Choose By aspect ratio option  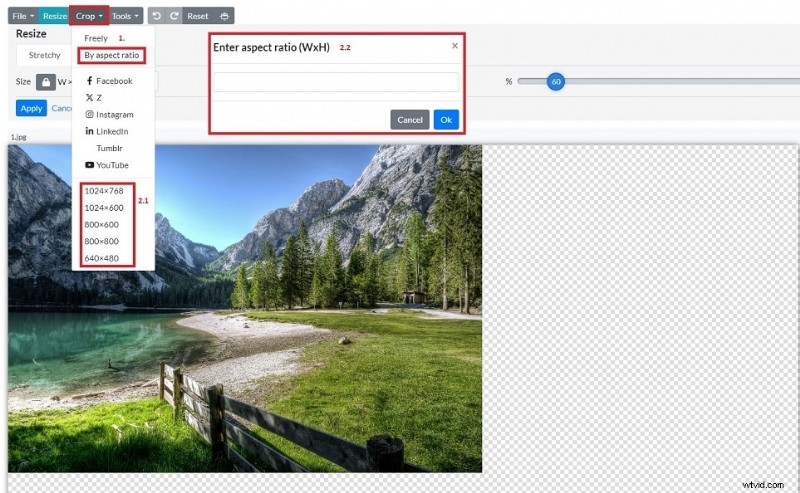click(112, 55)
